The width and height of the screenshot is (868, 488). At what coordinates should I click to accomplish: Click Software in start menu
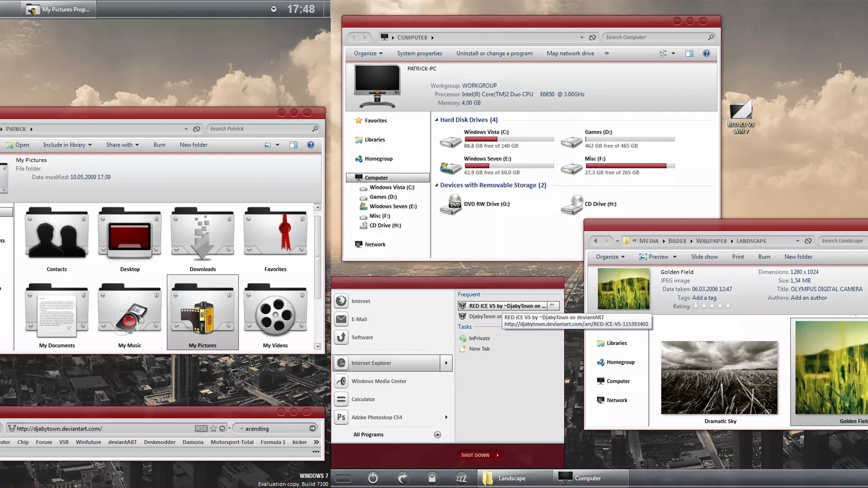pos(362,338)
